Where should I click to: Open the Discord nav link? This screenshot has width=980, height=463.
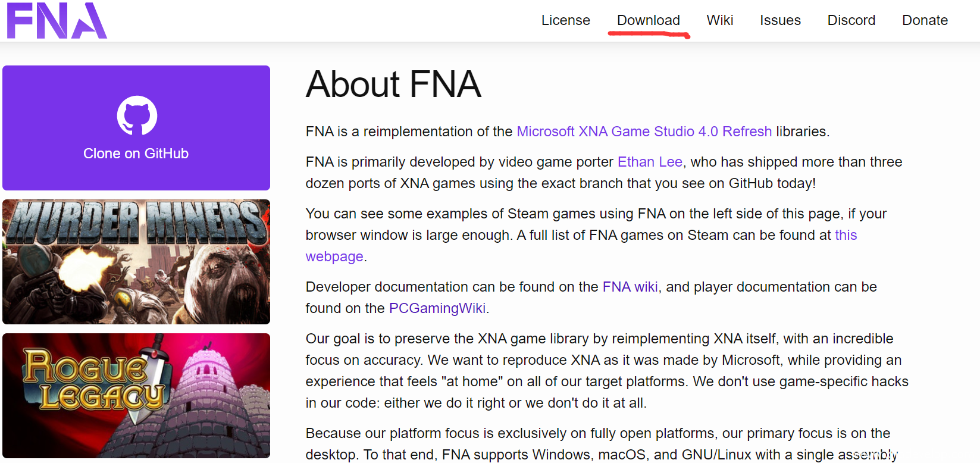(x=851, y=20)
